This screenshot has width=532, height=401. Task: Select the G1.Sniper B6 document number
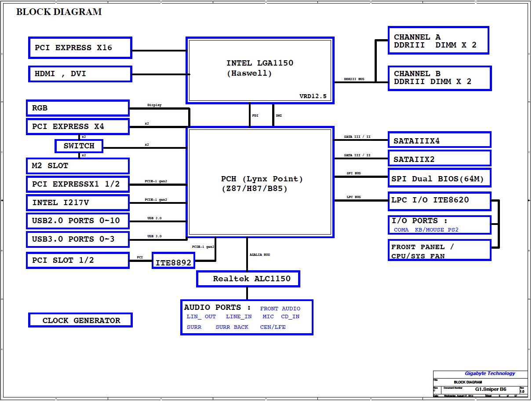point(491,390)
